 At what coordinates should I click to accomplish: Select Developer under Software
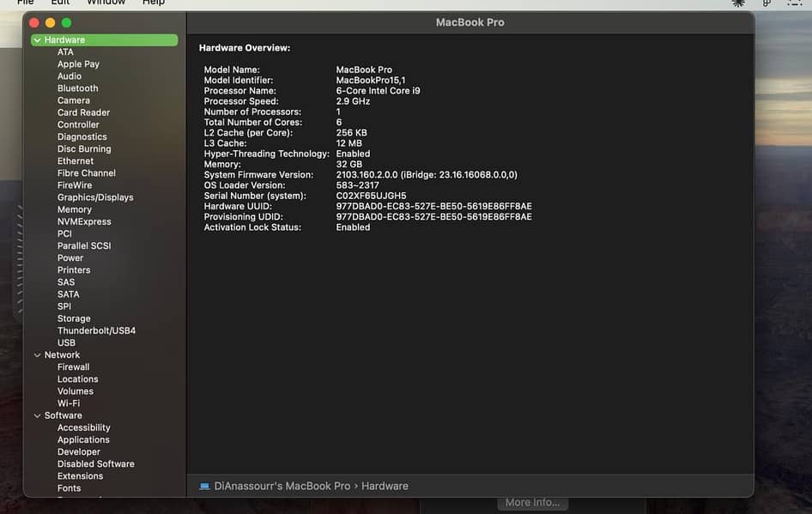pyautogui.click(x=79, y=452)
